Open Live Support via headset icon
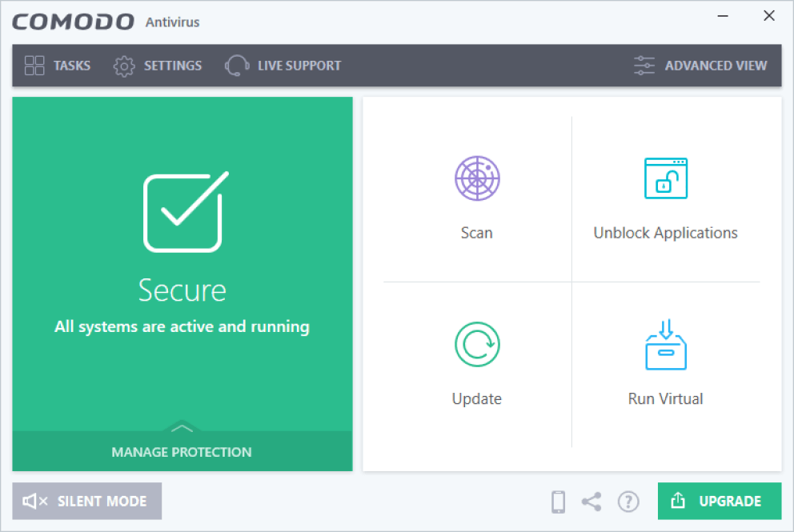 (x=236, y=66)
